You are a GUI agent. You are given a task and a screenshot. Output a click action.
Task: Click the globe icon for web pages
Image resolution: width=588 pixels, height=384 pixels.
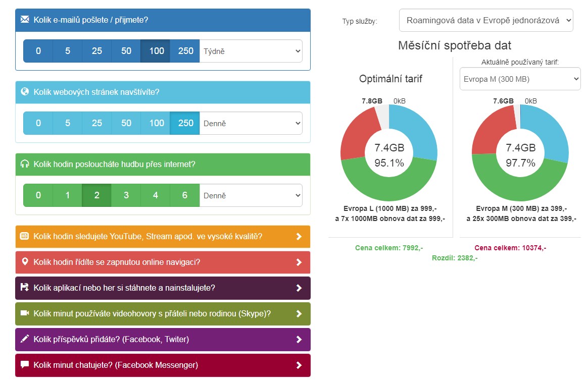pos(25,92)
